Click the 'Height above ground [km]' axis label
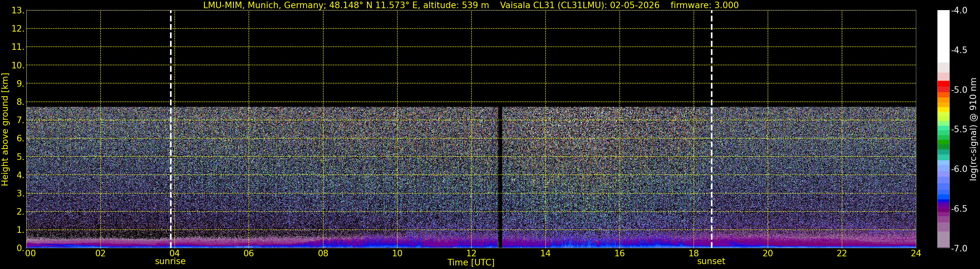The height and width of the screenshot is (269, 980). click(5, 129)
